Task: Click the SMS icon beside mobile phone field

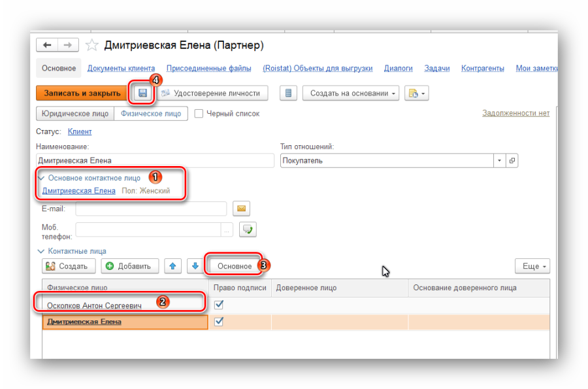Action: [248, 229]
